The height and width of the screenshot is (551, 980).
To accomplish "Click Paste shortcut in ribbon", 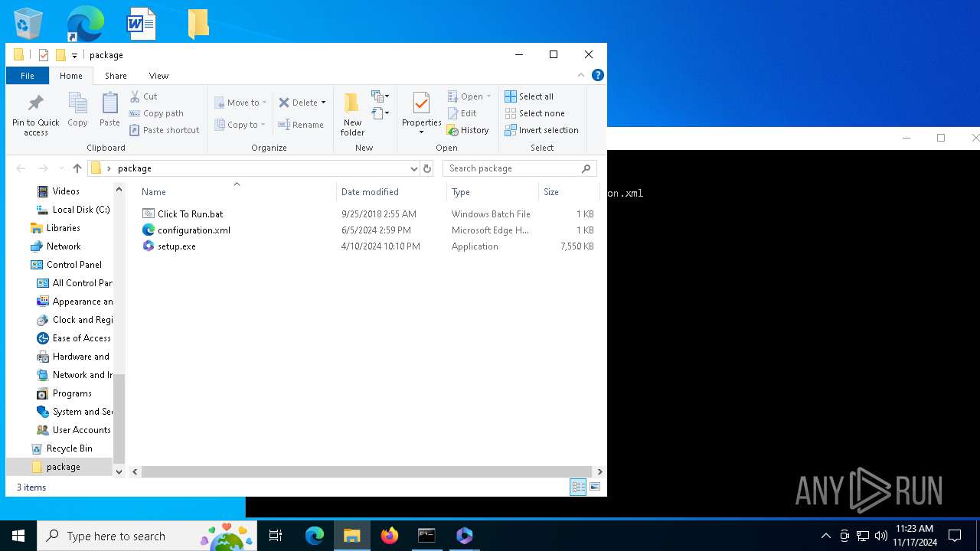I will point(165,130).
